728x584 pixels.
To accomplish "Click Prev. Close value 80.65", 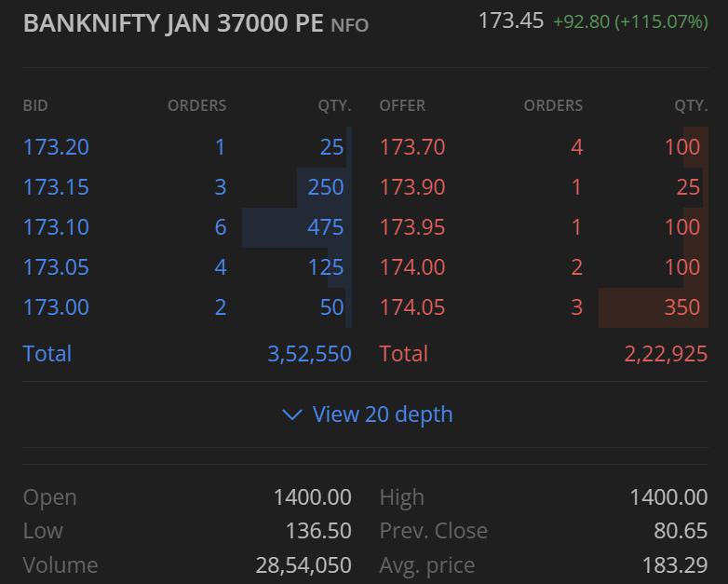I will point(681,531).
